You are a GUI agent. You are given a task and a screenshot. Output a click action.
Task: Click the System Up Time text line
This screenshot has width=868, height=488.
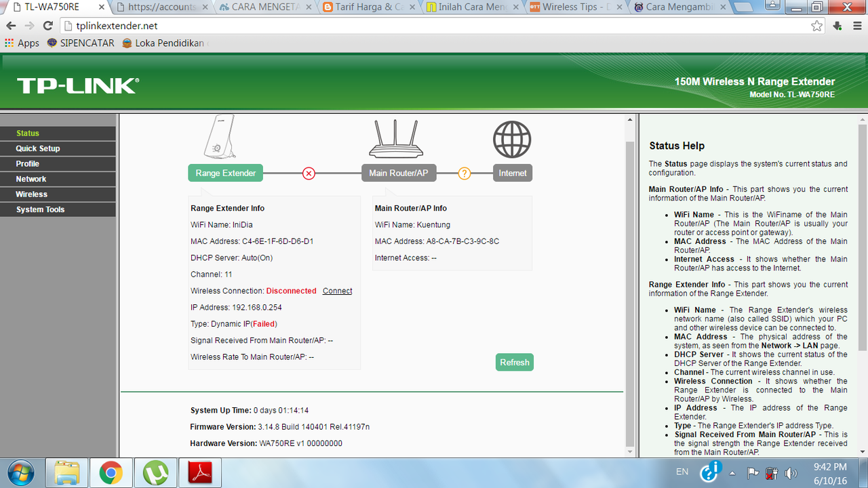tap(250, 411)
